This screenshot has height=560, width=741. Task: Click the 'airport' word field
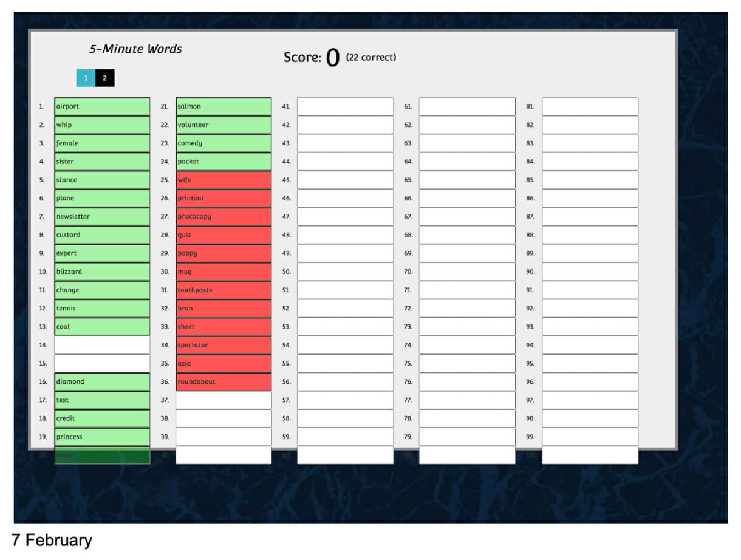point(102,106)
